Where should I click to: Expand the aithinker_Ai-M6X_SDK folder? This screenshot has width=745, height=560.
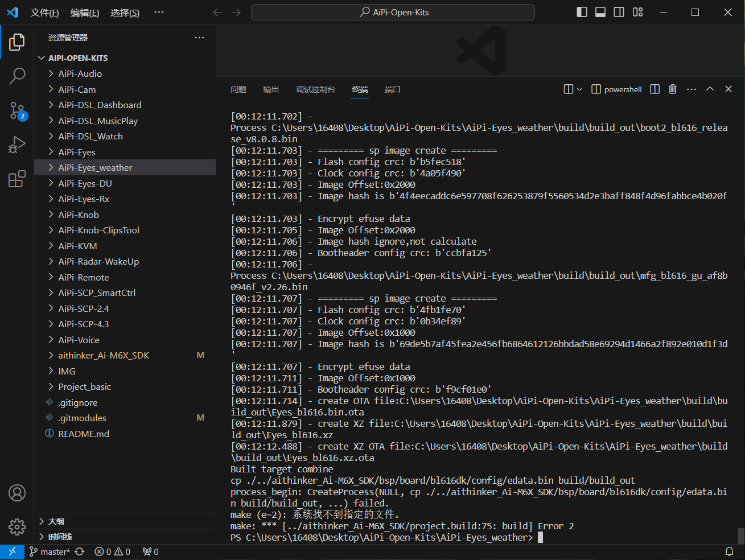[x=125, y=356]
